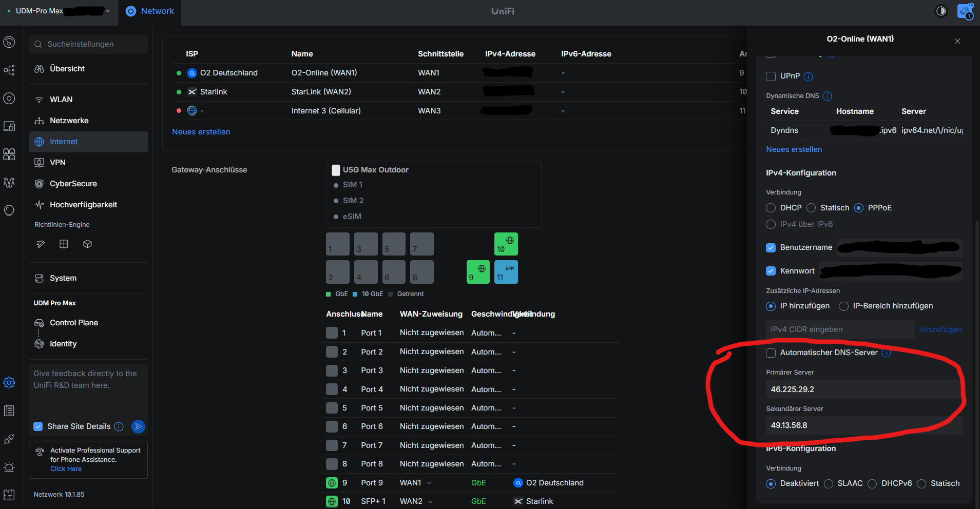Open the WLAN settings menu item
The height and width of the screenshot is (509, 980).
click(61, 100)
